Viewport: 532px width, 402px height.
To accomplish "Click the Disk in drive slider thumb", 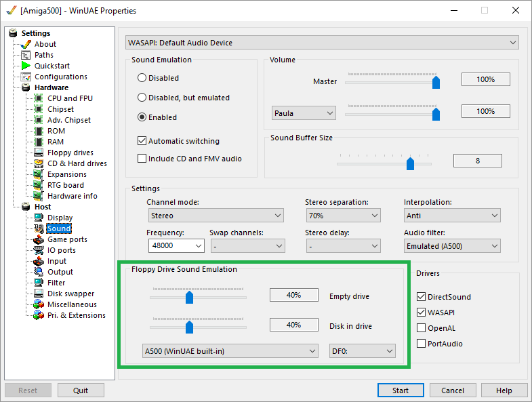I will 189,327.
